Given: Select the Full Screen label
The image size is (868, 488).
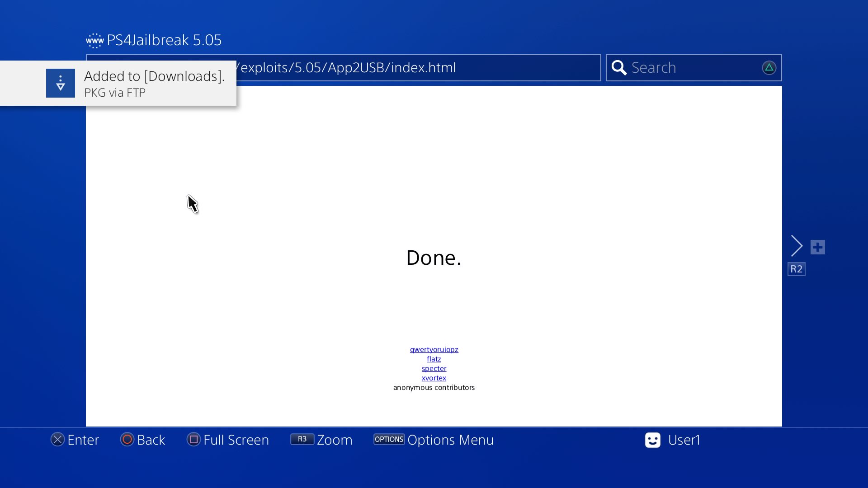Looking at the screenshot, I should click(x=236, y=440).
